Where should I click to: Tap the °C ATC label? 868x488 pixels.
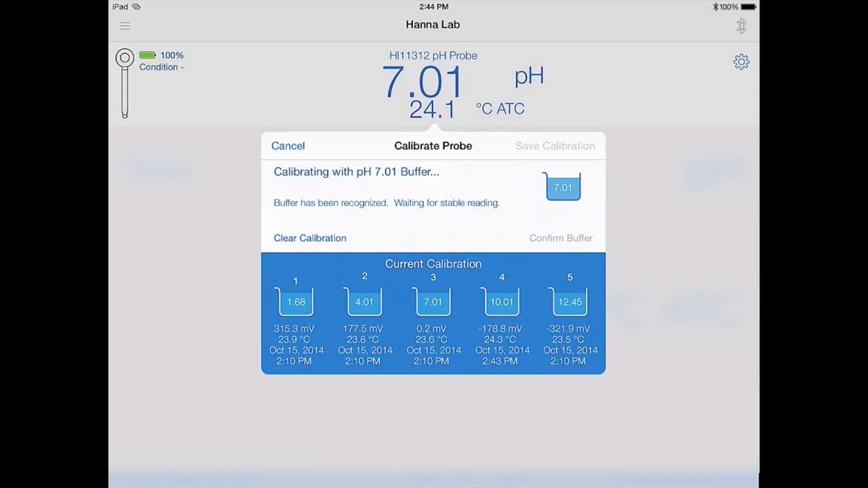coord(500,108)
